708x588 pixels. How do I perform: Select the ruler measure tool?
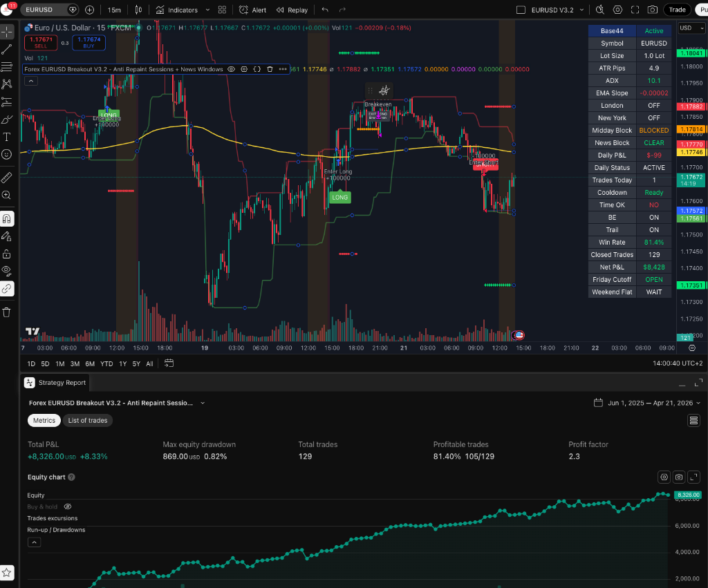pos(7,178)
